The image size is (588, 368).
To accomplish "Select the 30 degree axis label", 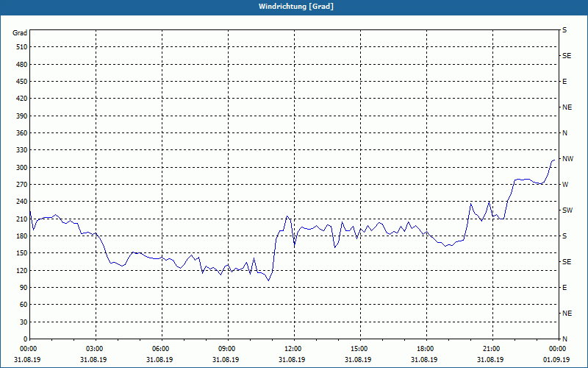I will point(24,322).
